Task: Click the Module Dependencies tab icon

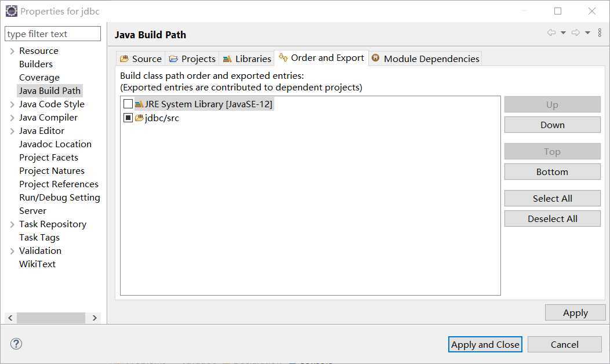Action: [x=375, y=58]
